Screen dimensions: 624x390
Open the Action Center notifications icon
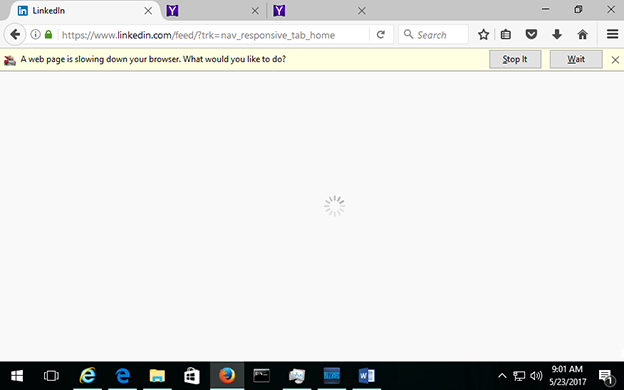(606, 376)
